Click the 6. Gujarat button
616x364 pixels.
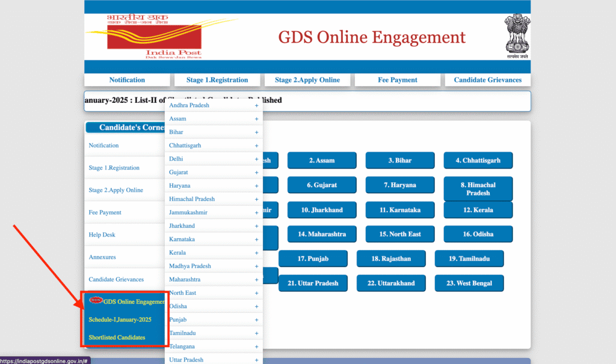(322, 185)
